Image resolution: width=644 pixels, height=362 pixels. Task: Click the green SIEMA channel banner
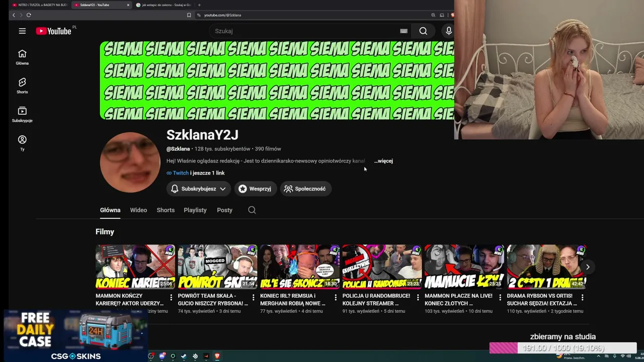[x=277, y=80]
